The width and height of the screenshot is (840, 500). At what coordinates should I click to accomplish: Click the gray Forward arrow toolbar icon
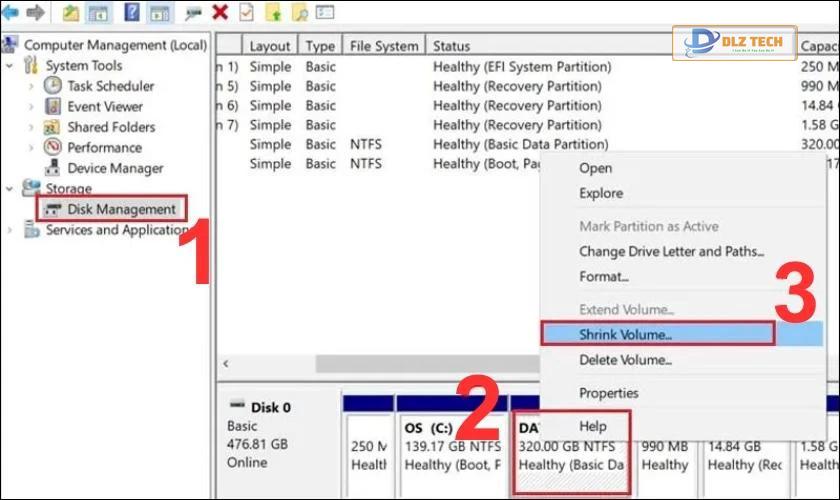click(35, 12)
